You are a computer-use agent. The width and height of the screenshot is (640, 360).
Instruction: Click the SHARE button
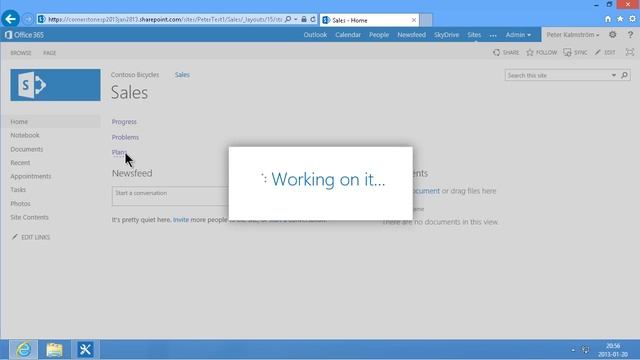click(506, 52)
